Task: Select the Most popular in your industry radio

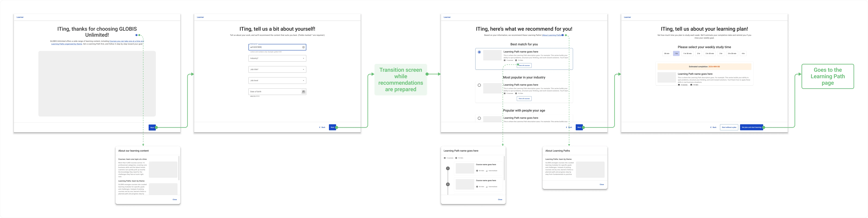Action: tap(479, 85)
